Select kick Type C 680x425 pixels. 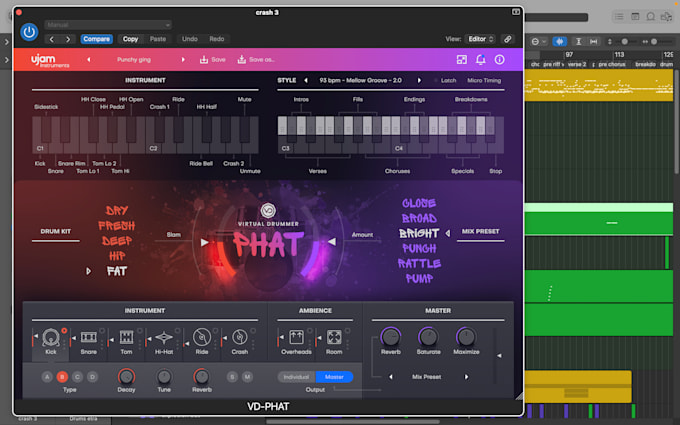coord(78,377)
